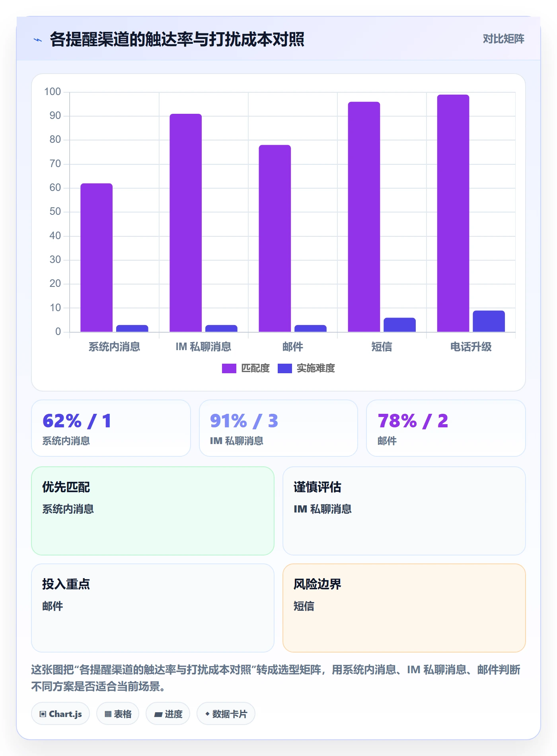Viewport: 557px width, 756px height.
Task: Click the description paragraph starting 这张图把
Action: pos(276,678)
